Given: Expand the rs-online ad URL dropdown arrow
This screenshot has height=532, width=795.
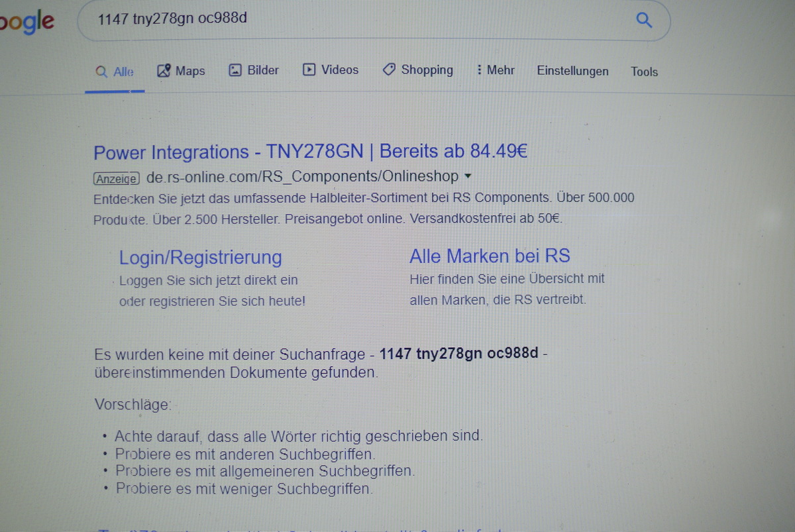Looking at the screenshot, I should tap(468, 177).
